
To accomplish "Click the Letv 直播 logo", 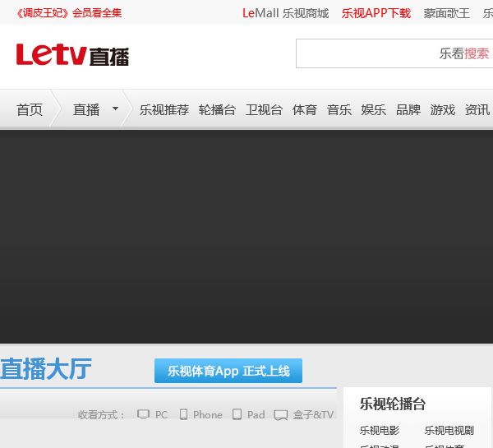I will coord(72,55).
